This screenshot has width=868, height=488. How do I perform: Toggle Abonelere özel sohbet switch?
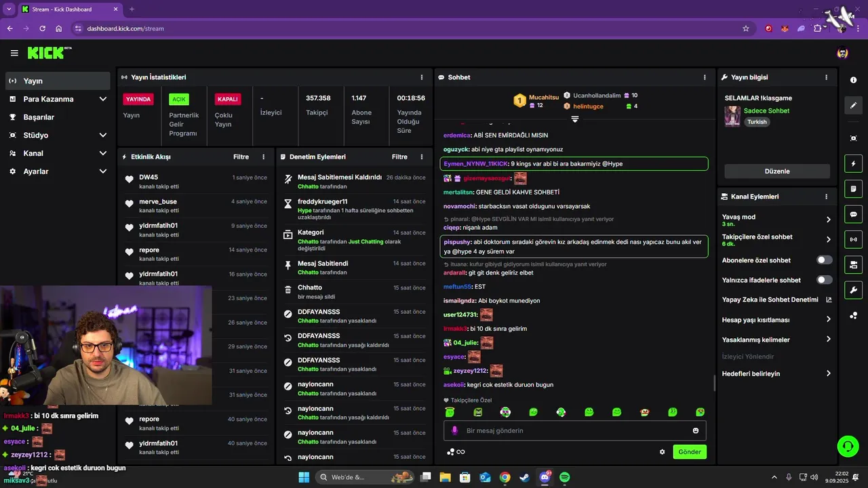pos(825,260)
